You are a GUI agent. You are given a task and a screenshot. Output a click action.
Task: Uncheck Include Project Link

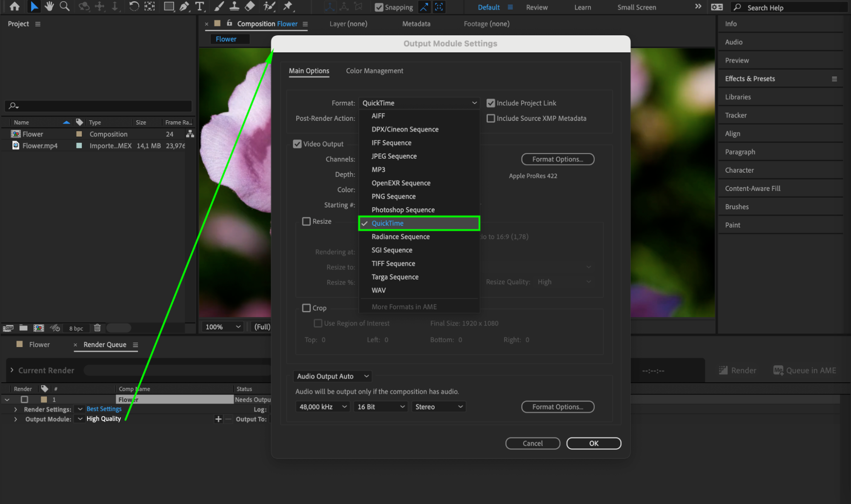(x=491, y=103)
